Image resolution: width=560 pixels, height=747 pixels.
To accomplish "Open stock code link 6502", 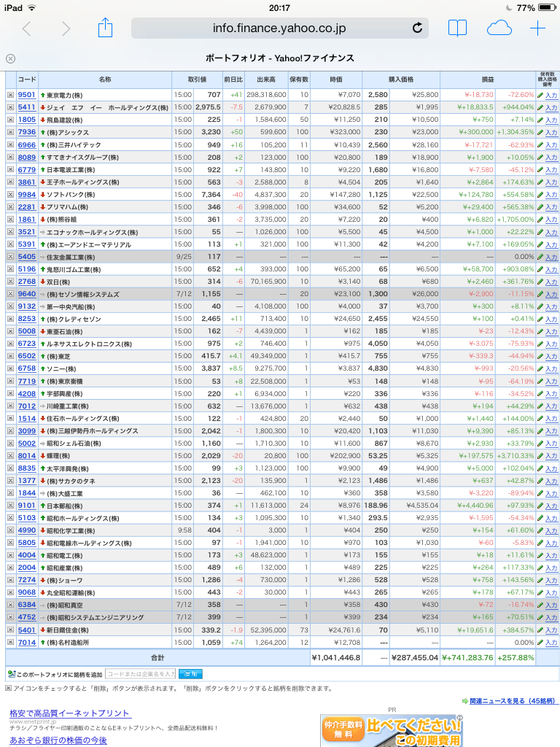I will 27,356.
